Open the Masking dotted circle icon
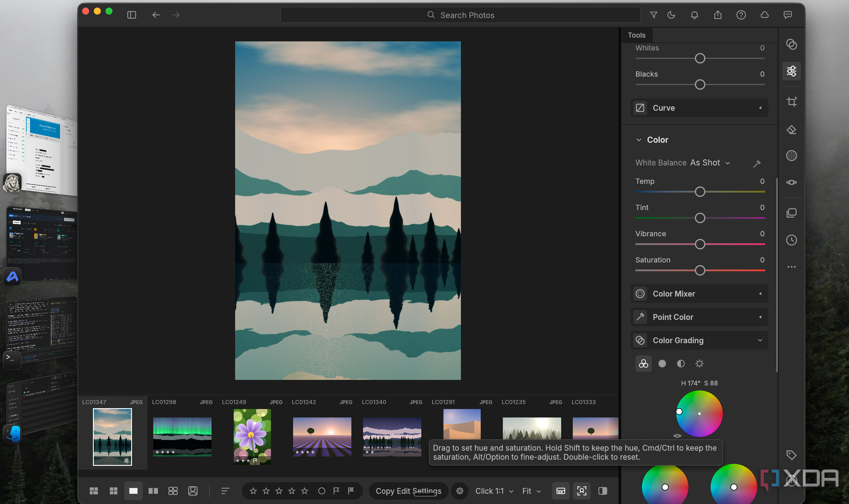Viewport: 849px width, 504px height. (x=792, y=156)
